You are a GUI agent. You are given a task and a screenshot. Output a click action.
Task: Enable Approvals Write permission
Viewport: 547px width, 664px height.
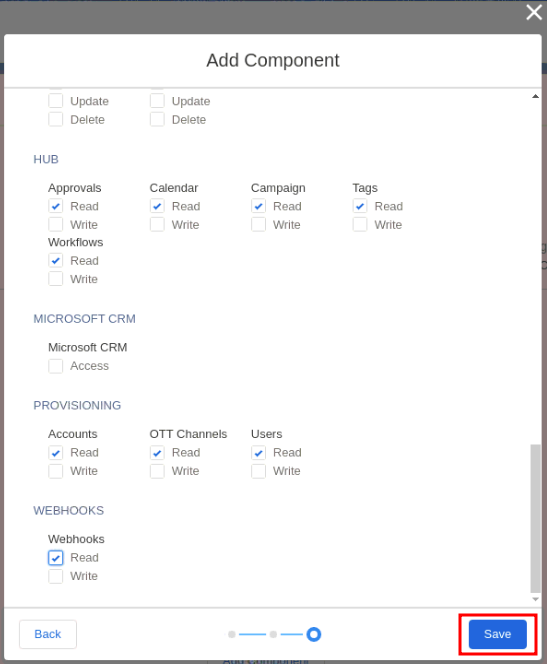coord(55,224)
